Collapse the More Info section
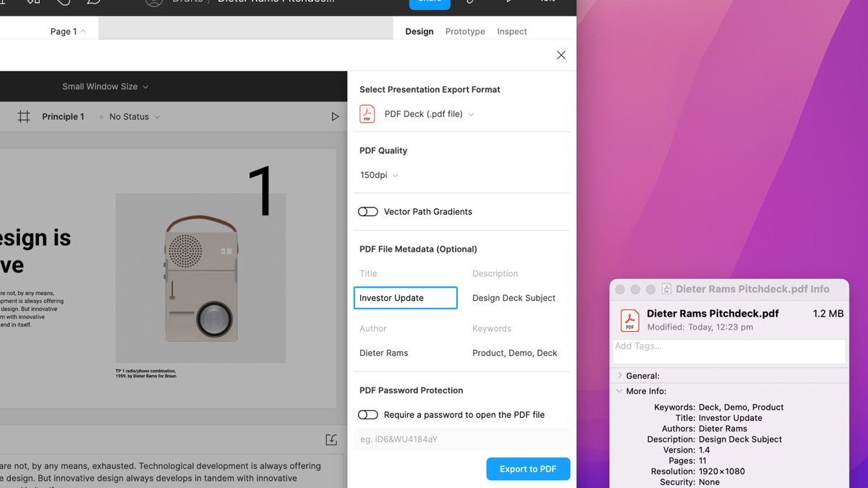Image resolution: width=868 pixels, height=488 pixels. [x=620, y=391]
